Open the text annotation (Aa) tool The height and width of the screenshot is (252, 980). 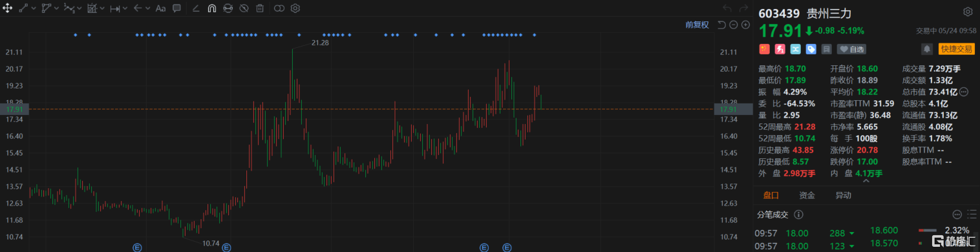coord(160,8)
